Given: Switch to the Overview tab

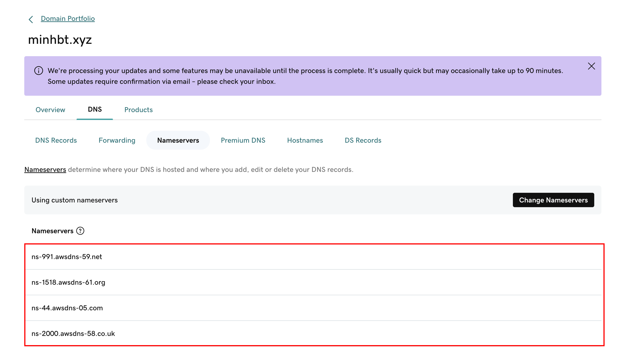Looking at the screenshot, I should [50, 110].
